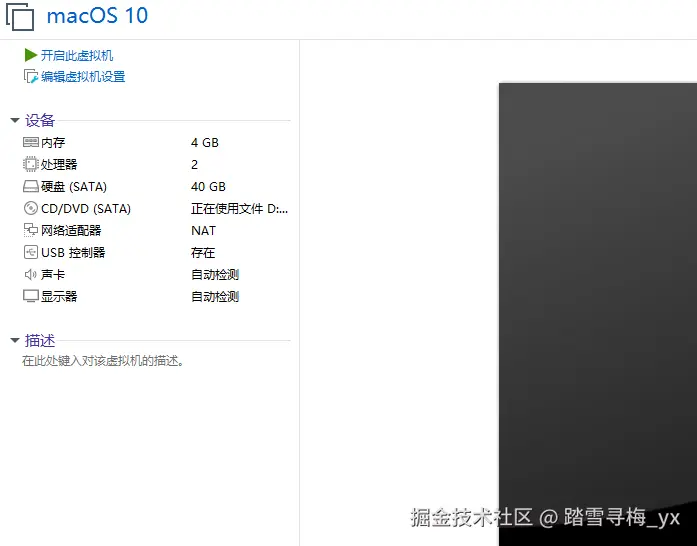This screenshot has width=697, height=546.
Task: Select the CD/DVD (SATA) device label
Action: click(x=86, y=209)
